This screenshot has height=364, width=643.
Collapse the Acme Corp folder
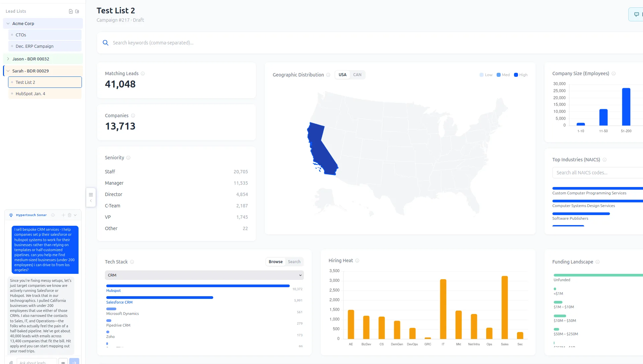pyautogui.click(x=8, y=23)
